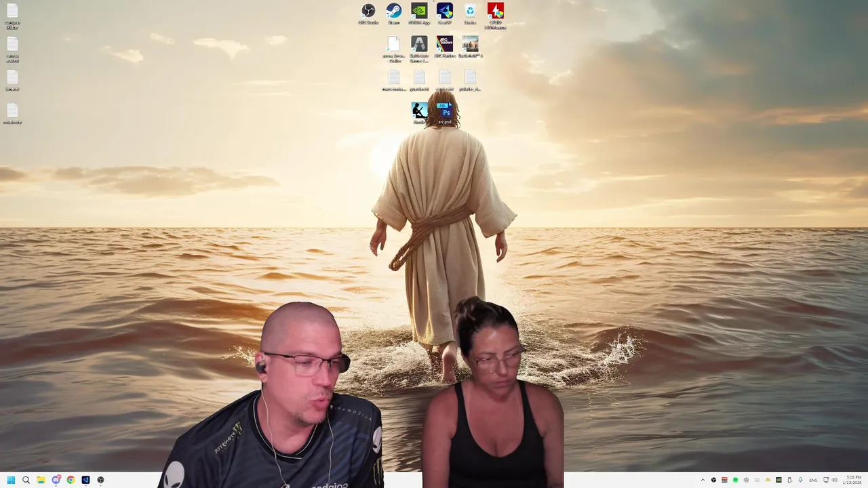Open the OBS Studio desktop shortcut
This screenshot has width=868, height=488.
click(x=368, y=14)
